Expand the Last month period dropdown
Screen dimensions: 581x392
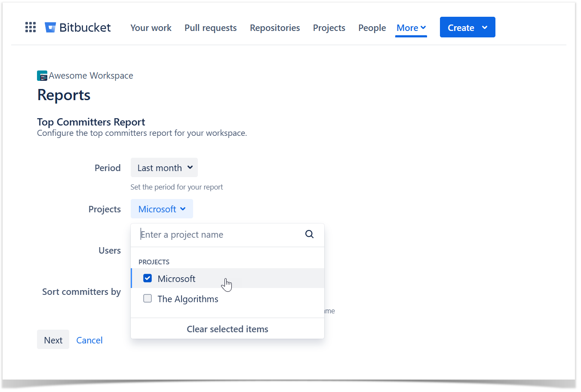point(164,168)
